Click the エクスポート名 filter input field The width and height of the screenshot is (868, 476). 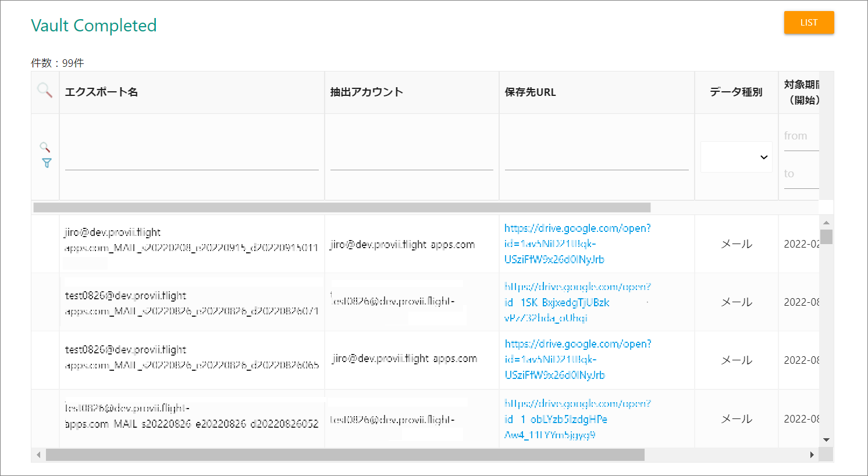[191, 160]
